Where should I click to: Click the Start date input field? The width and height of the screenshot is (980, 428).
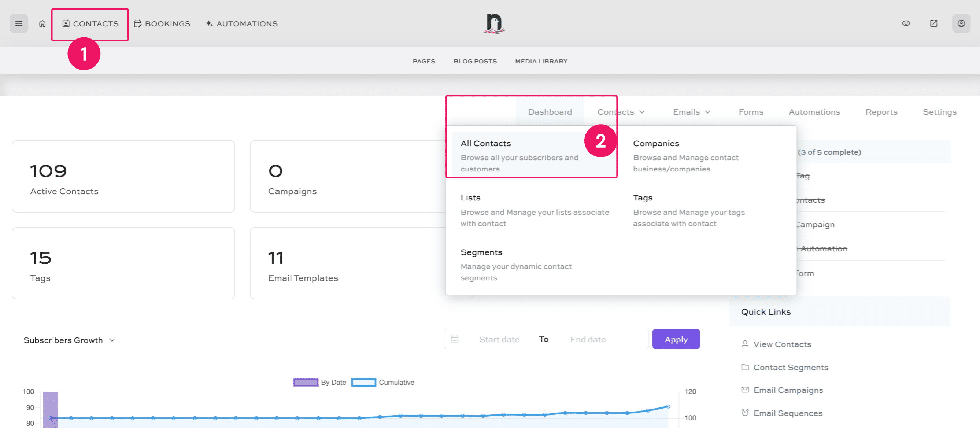point(499,339)
